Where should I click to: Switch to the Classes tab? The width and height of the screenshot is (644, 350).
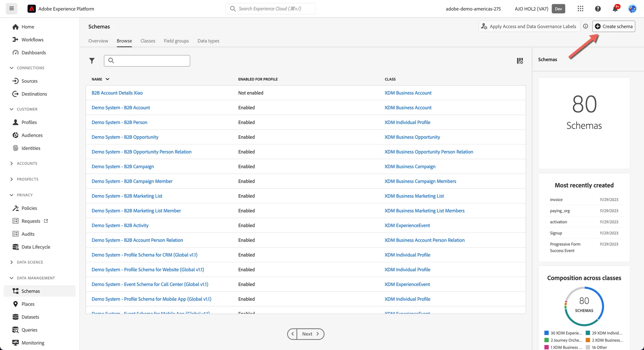coord(148,41)
